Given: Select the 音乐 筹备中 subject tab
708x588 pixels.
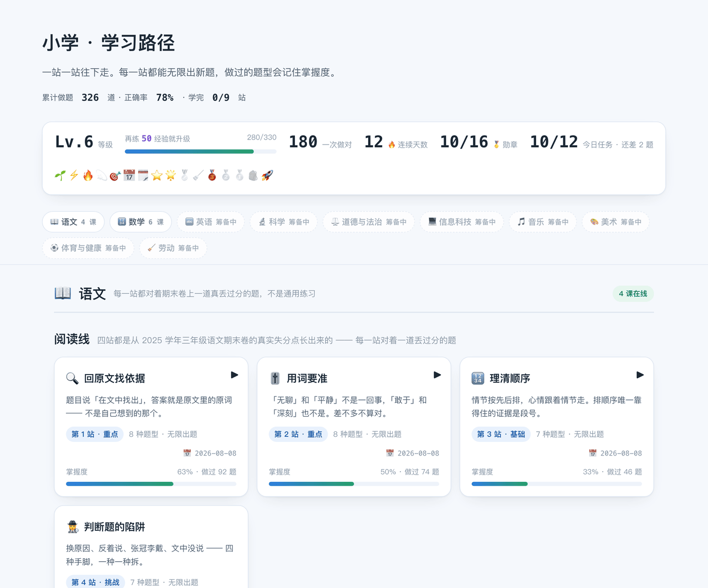Looking at the screenshot, I should pos(543,222).
